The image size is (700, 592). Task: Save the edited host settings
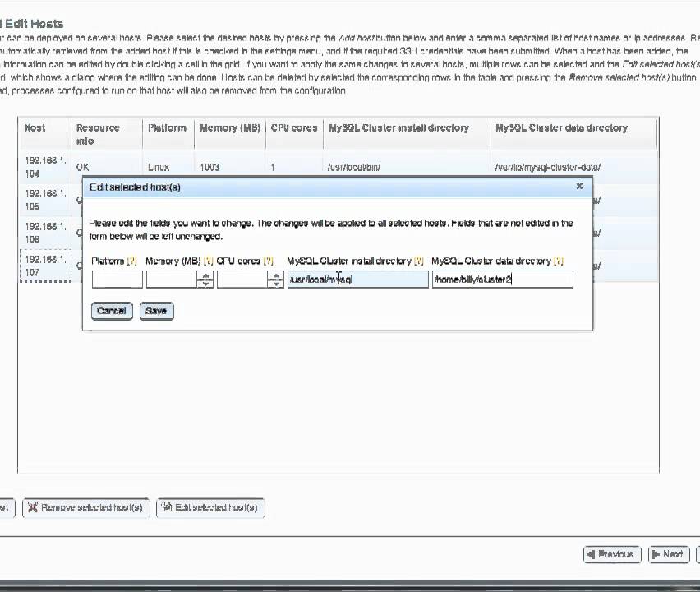pos(156,311)
